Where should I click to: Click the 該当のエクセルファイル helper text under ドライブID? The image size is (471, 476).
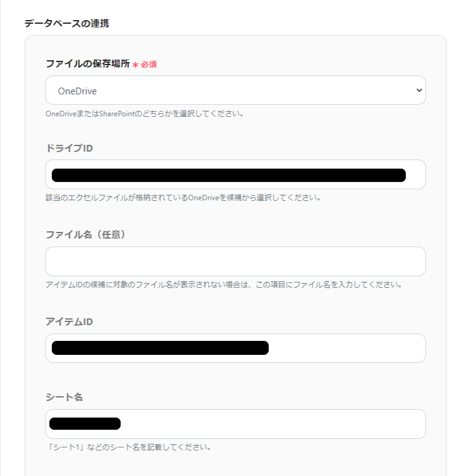[x=183, y=198]
